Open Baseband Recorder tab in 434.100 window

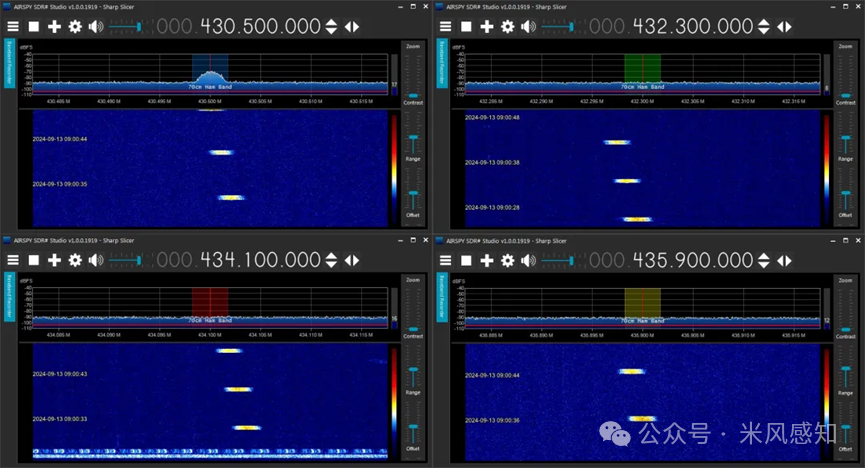[9, 296]
